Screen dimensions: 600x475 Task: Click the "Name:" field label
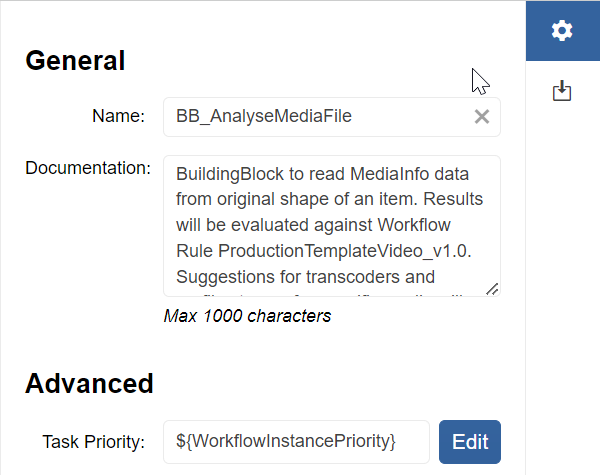[119, 116]
